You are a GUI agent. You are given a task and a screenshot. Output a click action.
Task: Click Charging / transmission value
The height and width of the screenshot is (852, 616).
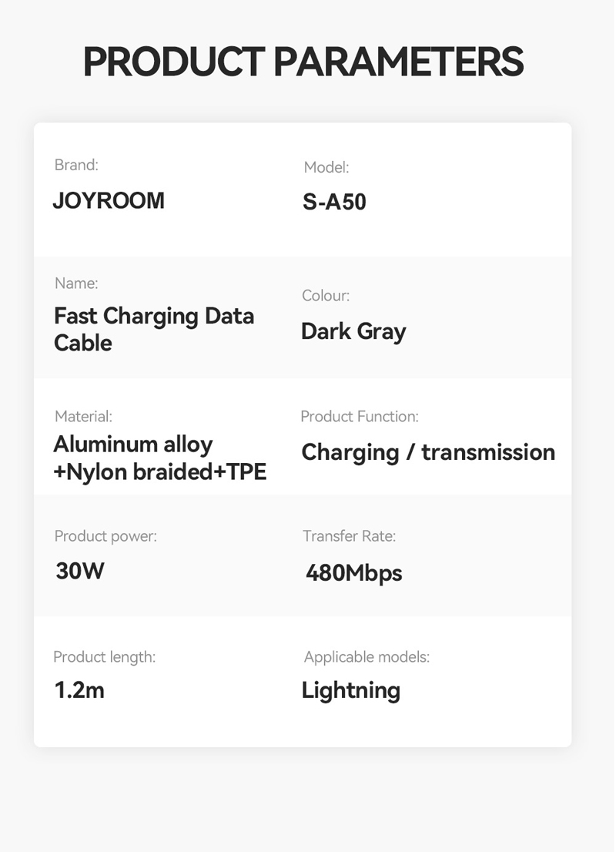click(x=428, y=452)
